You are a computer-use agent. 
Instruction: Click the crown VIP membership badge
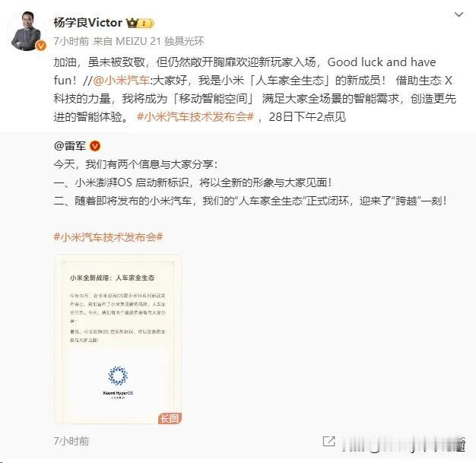coord(132,23)
